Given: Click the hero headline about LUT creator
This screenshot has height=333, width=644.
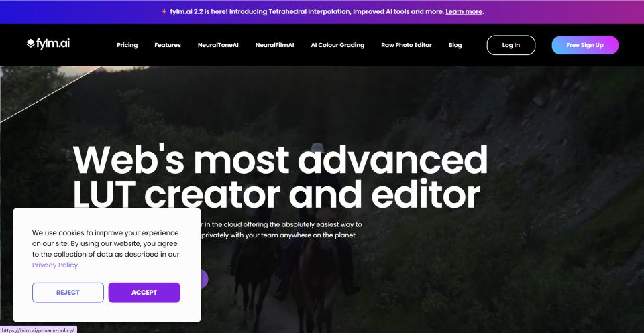Looking at the screenshot, I should [x=280, y=176].
